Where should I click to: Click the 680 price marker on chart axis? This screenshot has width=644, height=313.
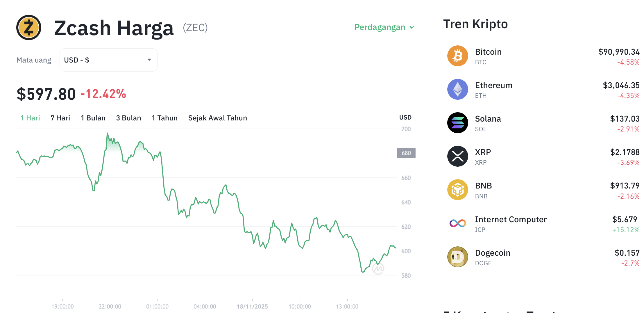pyautogui.click(x=406, y=153)
